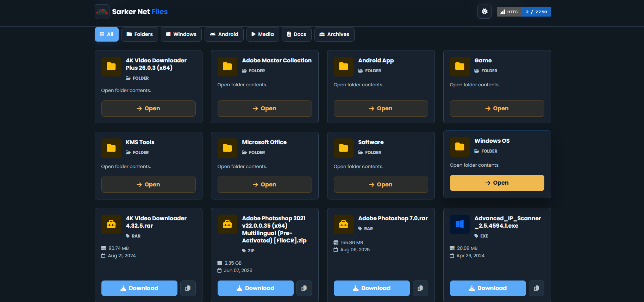The image size is (644, 302).
Task: Click the Software folder icon
Action: 344,148
